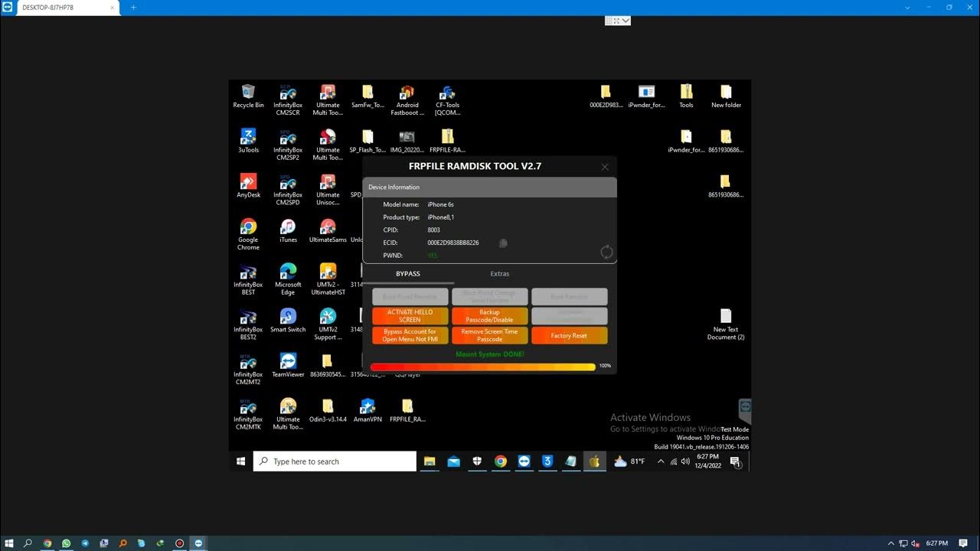Open TeamViewer in the remote taskbar

tap(524, 461)
